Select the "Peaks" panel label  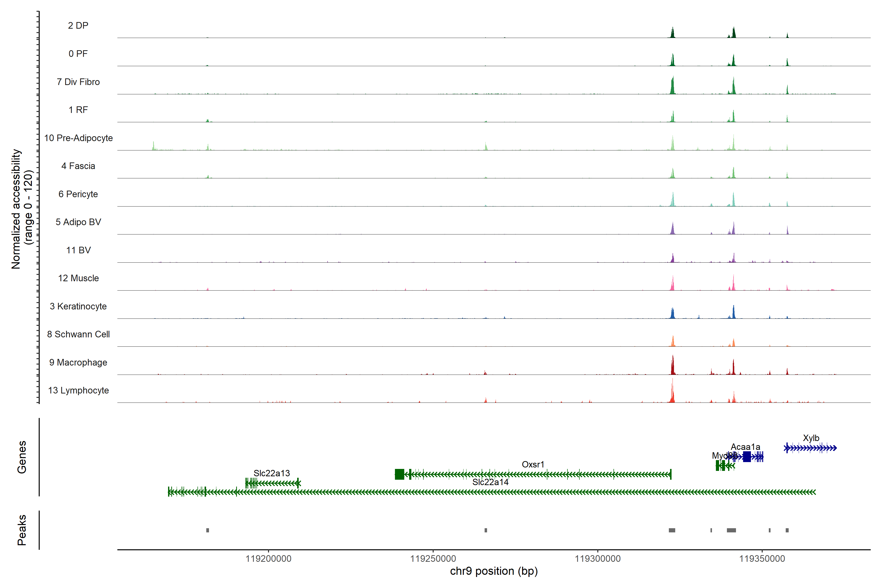(x=22, y=530)
